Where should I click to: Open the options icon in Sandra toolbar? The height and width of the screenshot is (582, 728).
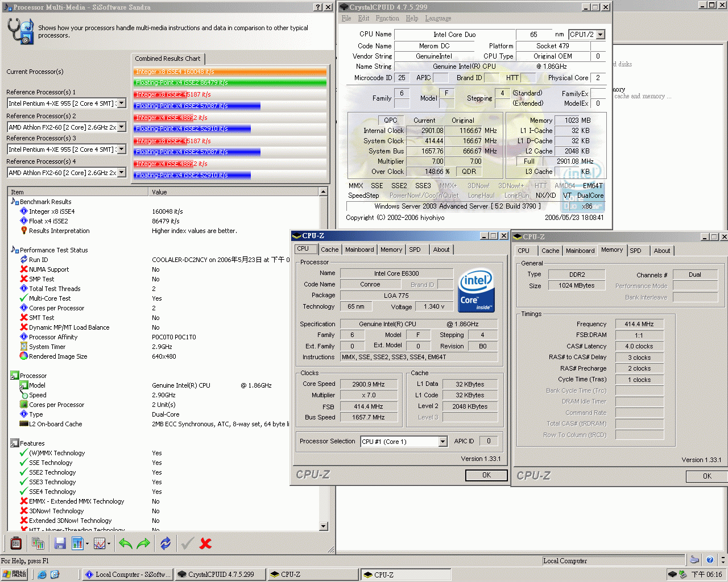point(16,544)
